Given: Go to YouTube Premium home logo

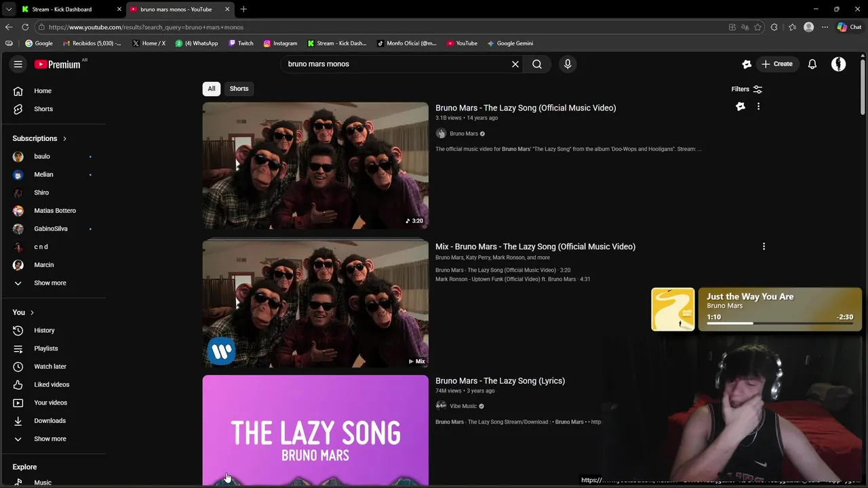Looking at the screenshot, I should 59,64.
